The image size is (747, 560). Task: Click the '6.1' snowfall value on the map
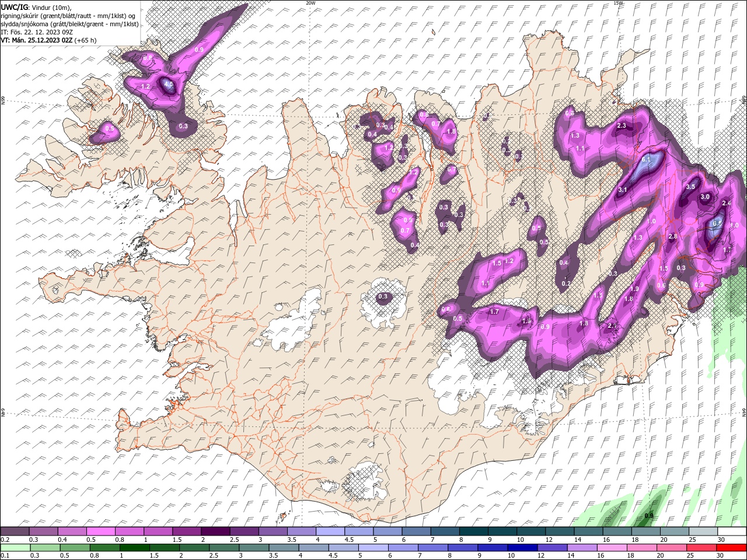tap(646, 159)
